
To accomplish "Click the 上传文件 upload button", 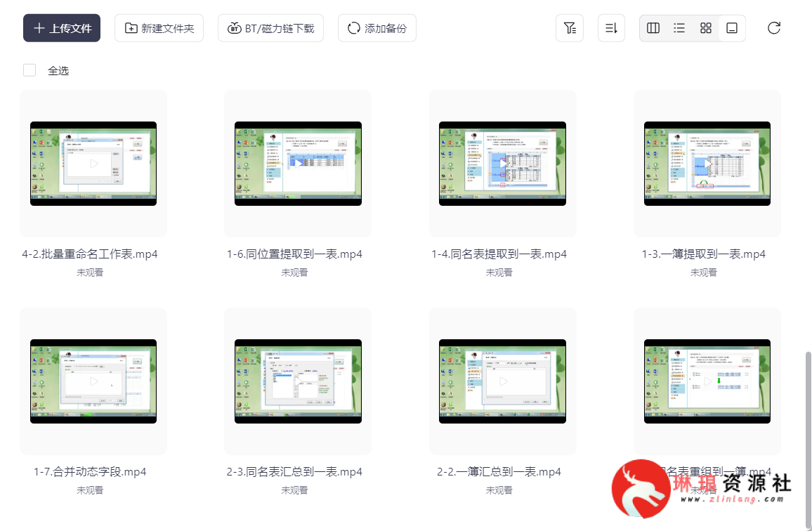I will tap(62, 28).
